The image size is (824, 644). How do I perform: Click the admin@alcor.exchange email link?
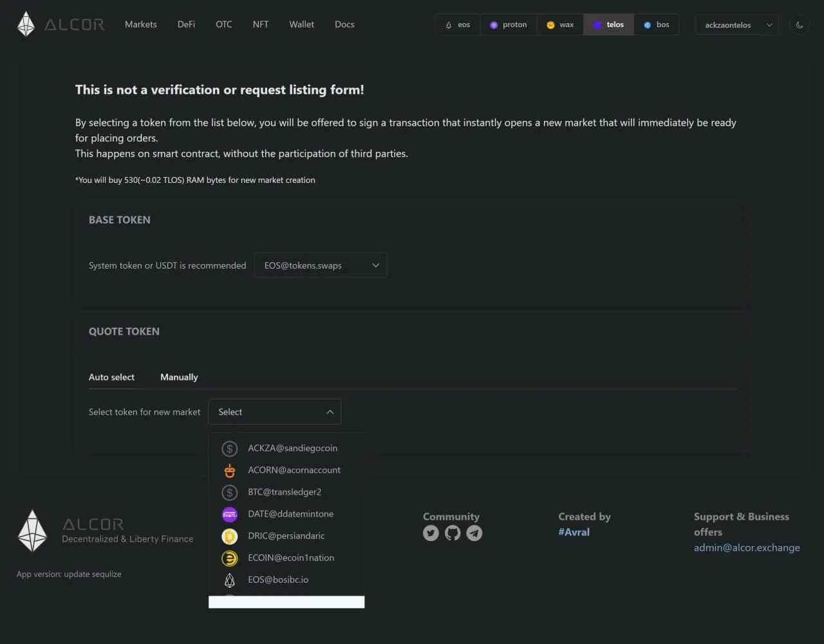[747, 547]
